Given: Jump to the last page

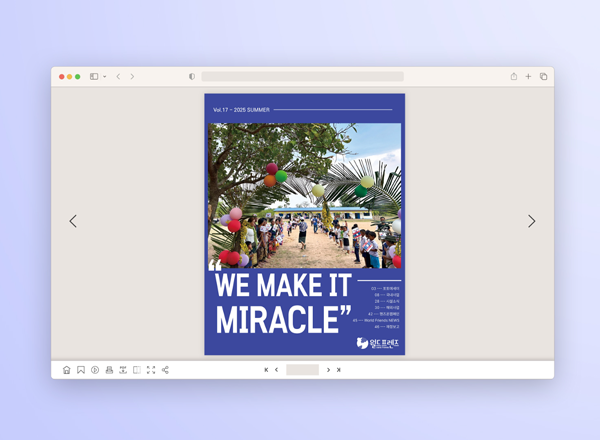Looking at the screenshot, I should click(339, 370).
